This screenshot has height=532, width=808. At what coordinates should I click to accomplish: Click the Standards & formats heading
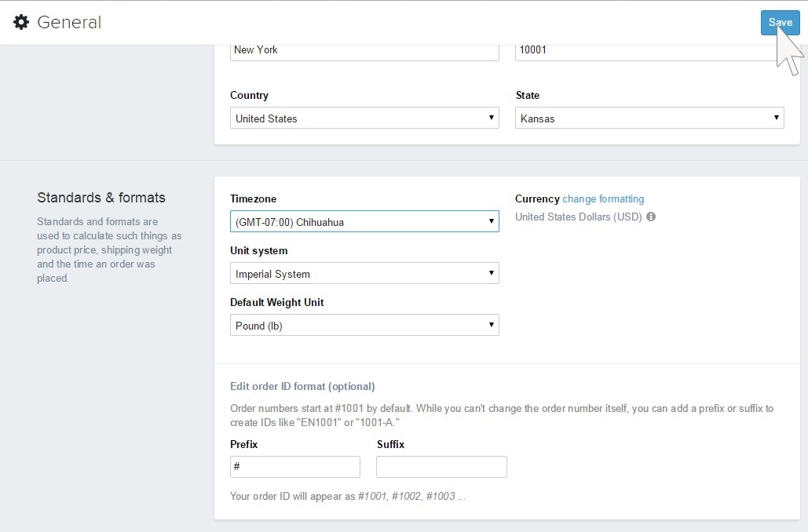[x=101, y=198]
